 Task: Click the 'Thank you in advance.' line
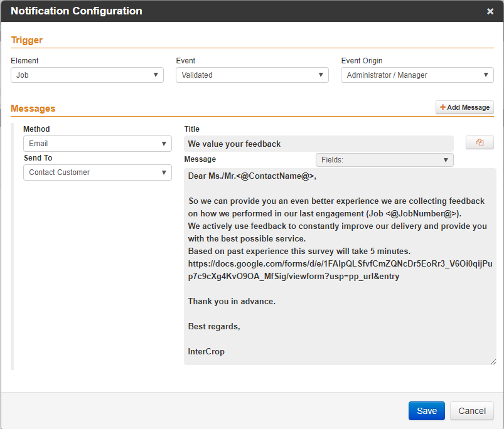232,301
